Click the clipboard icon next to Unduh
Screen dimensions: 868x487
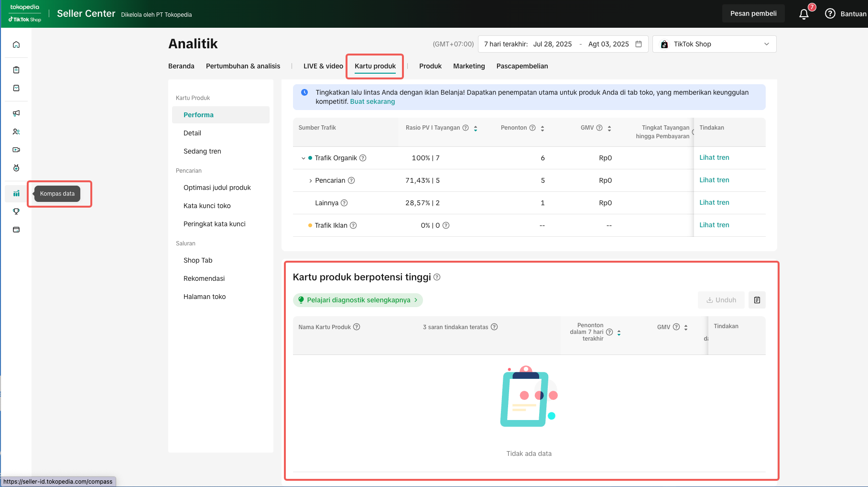pyautogui.click(x=757, y=300)
